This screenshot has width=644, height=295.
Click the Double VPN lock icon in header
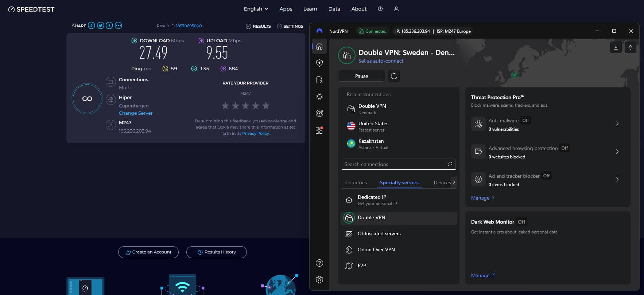coord(347,56)
